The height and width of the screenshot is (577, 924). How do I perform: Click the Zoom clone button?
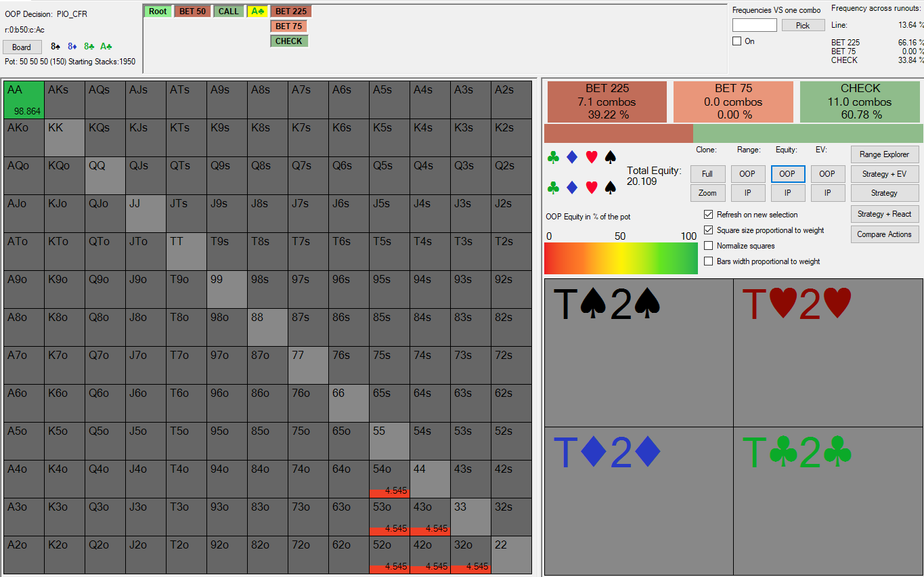coord(707,193)
